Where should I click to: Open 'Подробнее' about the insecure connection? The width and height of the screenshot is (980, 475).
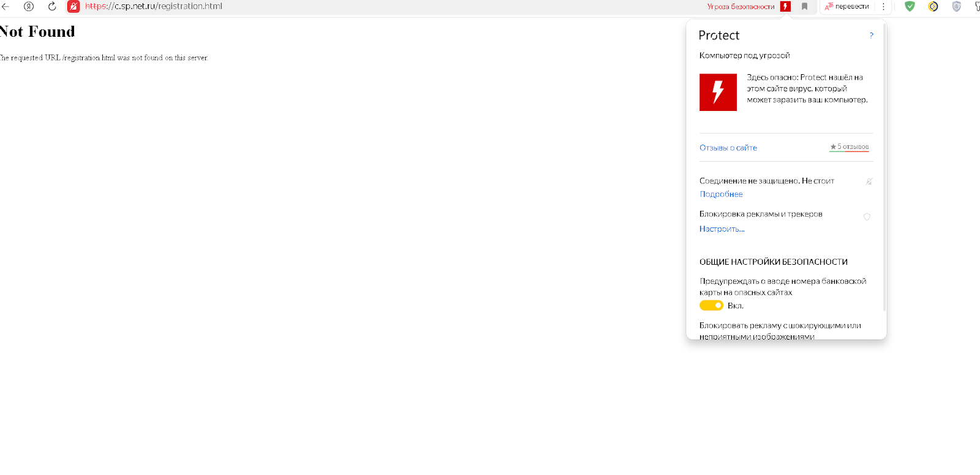tap(721, 194)
